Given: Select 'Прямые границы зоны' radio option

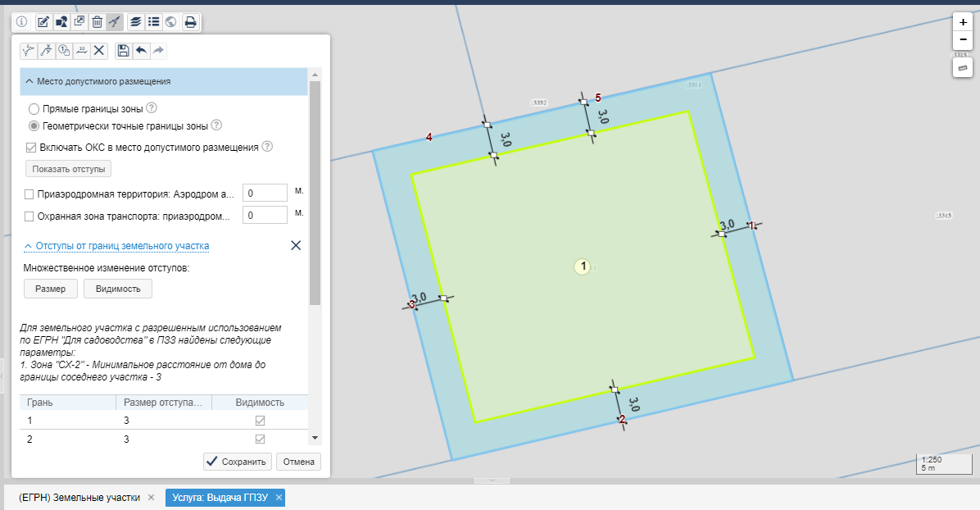Looking at the screenshot, I should tap(34, 109).
